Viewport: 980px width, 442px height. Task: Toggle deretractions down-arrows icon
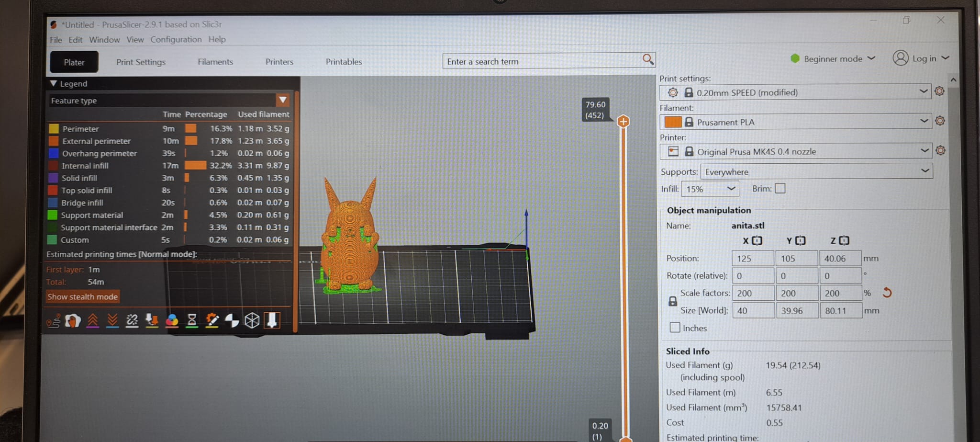coord(112,321)
